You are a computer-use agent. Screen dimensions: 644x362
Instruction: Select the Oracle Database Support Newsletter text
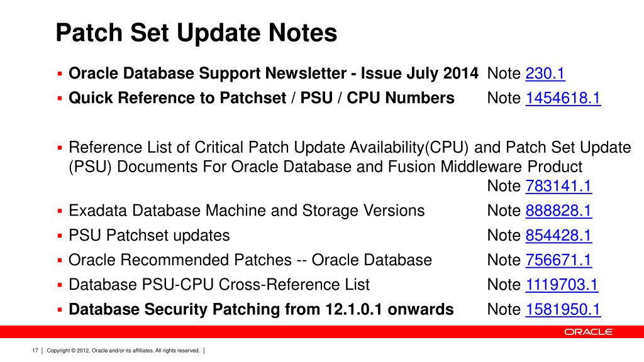point(273,74)
